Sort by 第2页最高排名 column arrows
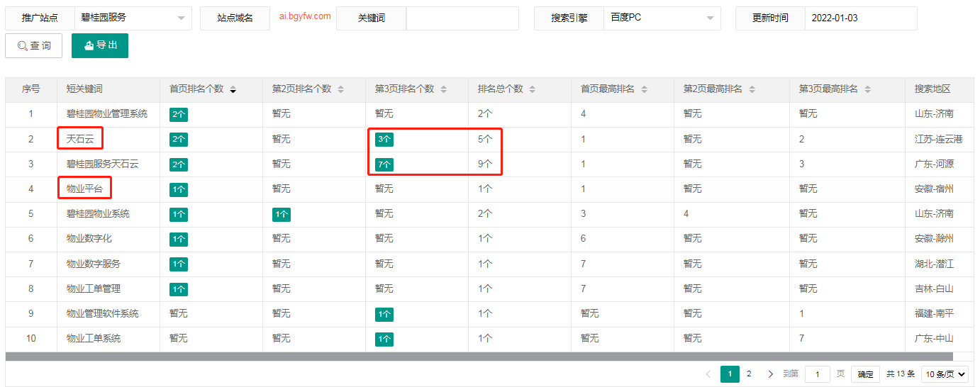The image size is (980, 387). point(752,89)
